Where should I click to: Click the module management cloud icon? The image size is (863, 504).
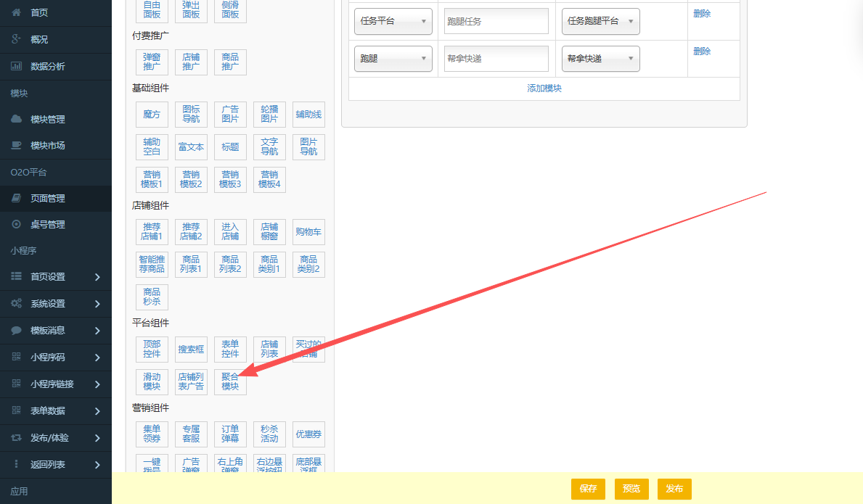pyautogui.click(x=16, y=119)
